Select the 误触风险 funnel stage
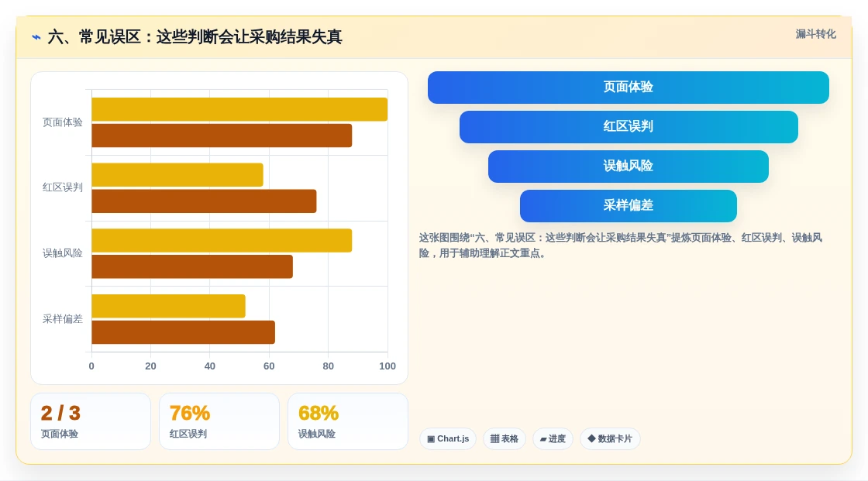 (x=629, y=167)
